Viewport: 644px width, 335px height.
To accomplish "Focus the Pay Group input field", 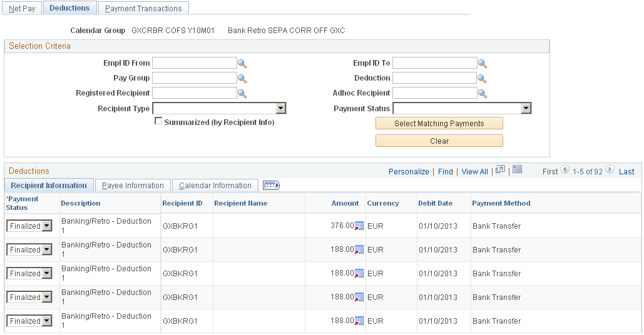I will [194, 78].
